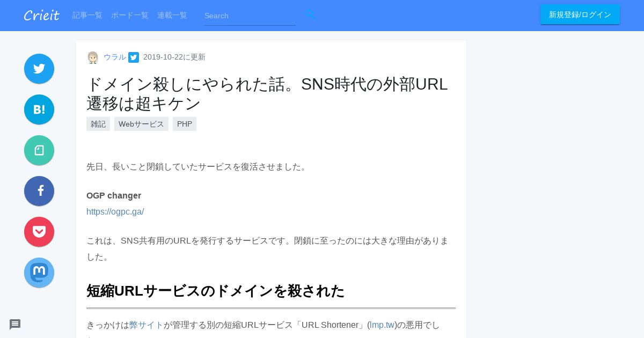
Task: Focus the Search input field
Action: pyautogui.click(x=250, y=16)
